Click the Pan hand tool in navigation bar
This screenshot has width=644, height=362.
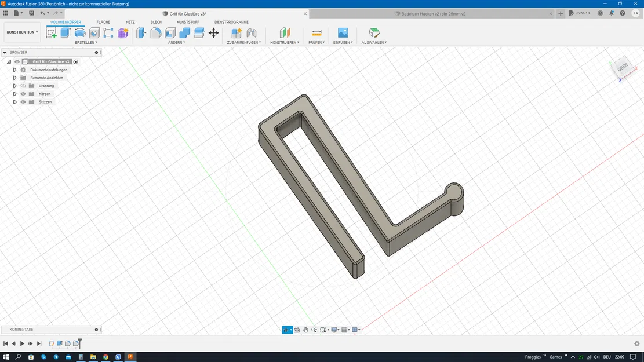coord(305,330)
